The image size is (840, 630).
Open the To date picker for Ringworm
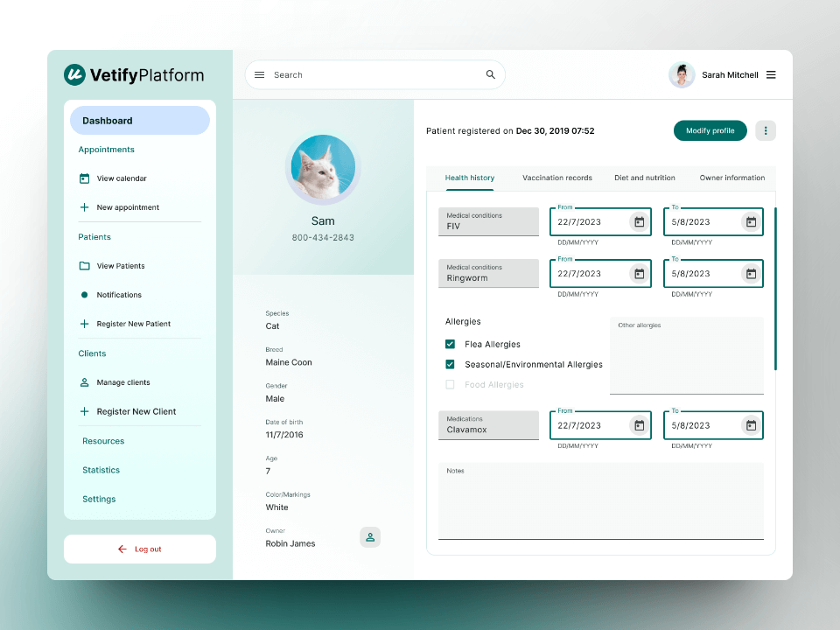(x=751, y=273)
